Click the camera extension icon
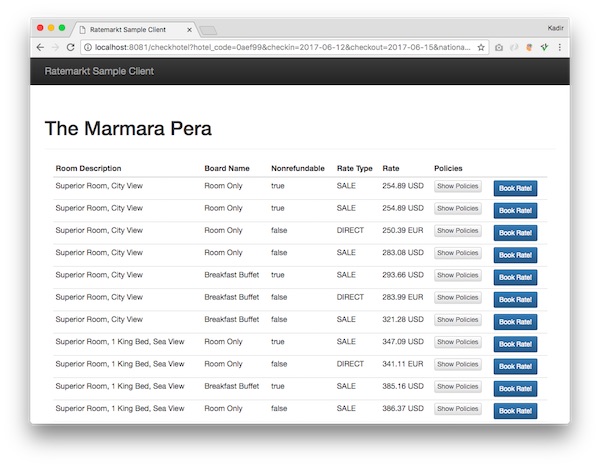 [x=499, y=47]
